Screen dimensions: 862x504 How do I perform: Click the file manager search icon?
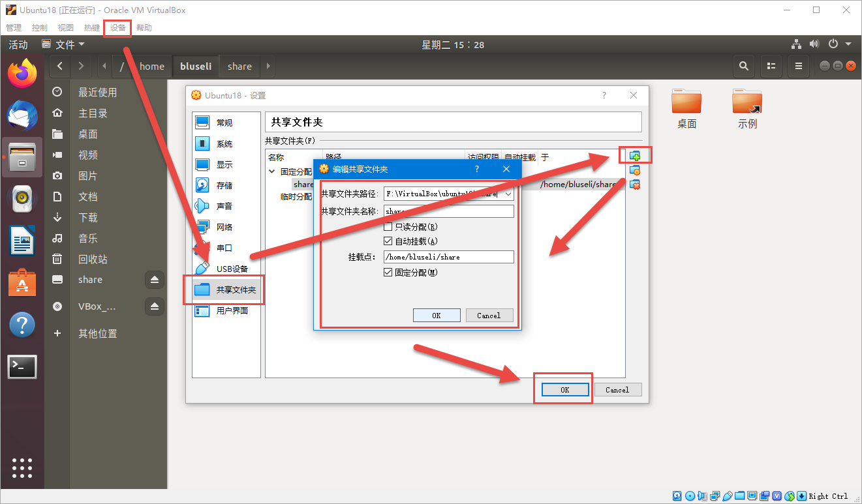744,66
